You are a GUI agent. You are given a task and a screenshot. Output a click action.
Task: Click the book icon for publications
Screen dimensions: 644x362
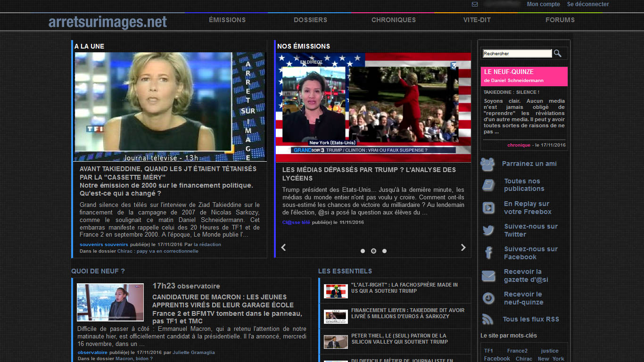click(488, 185)
